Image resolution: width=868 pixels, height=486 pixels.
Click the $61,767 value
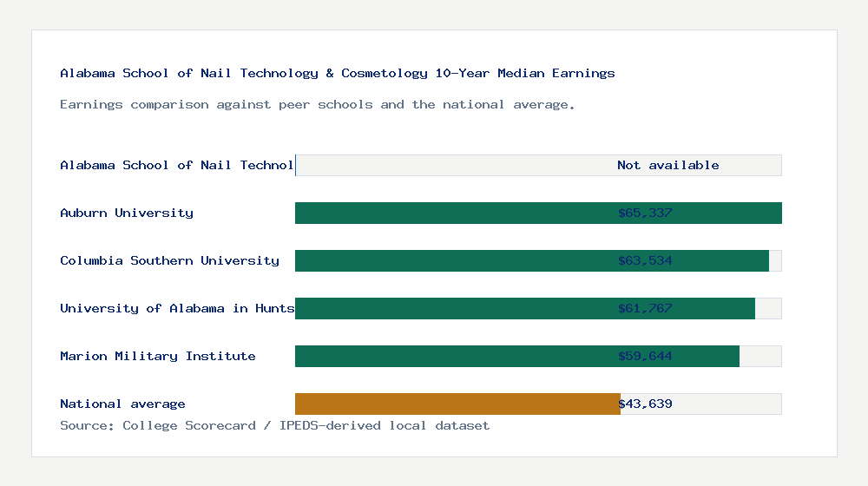[x=645, y=308]
